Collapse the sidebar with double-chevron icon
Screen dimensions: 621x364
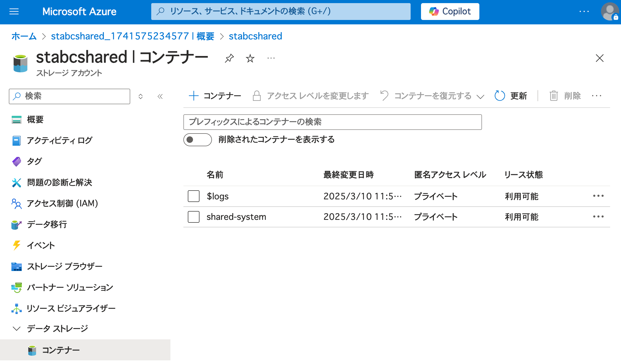tap(160, 96)
